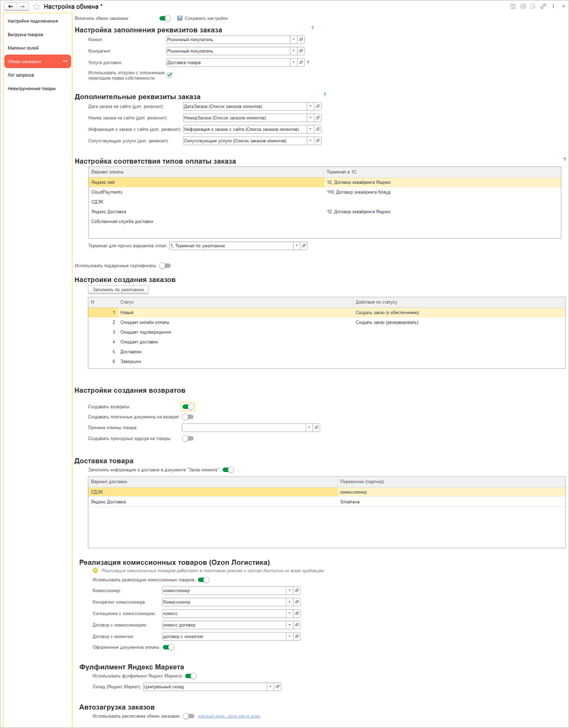Toggle delivery info filling in Заказ клиента switch
This screenshot has height=728, width=569.
(x=228, y=470)
